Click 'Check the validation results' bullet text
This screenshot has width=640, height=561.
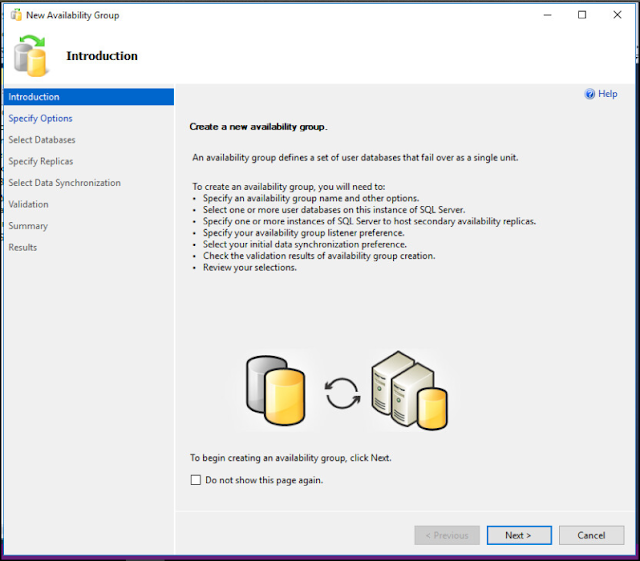coord(319,256)
